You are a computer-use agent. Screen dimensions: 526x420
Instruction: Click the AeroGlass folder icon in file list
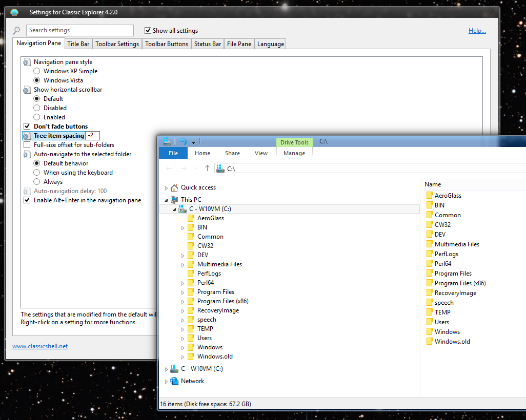click(430, 196)
